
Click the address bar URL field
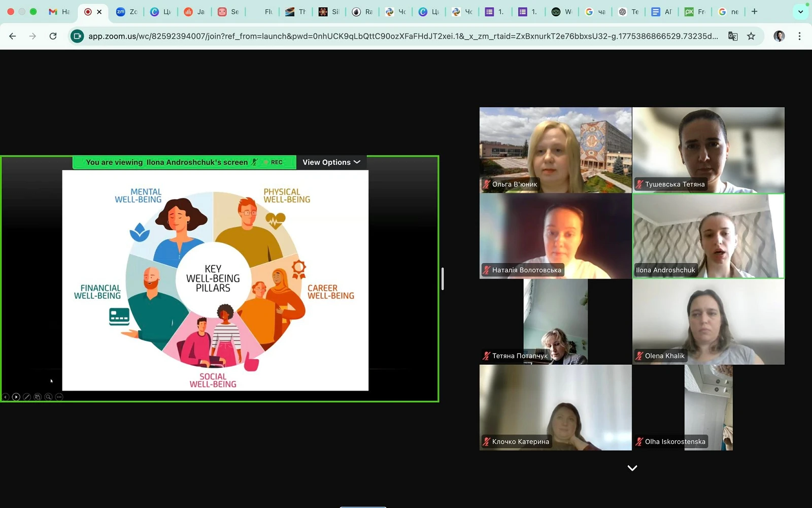[401, 36]
